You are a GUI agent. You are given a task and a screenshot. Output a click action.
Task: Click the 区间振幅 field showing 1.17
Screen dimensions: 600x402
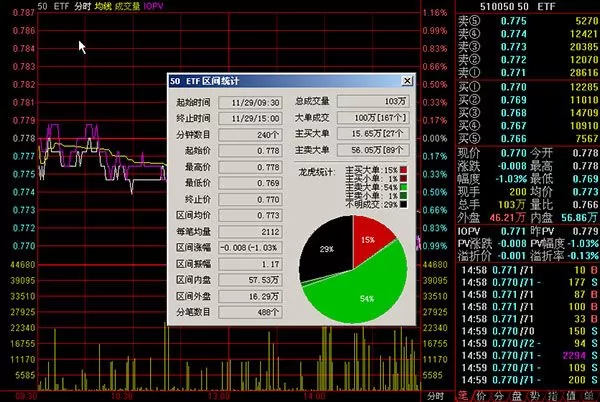[250, 264]
